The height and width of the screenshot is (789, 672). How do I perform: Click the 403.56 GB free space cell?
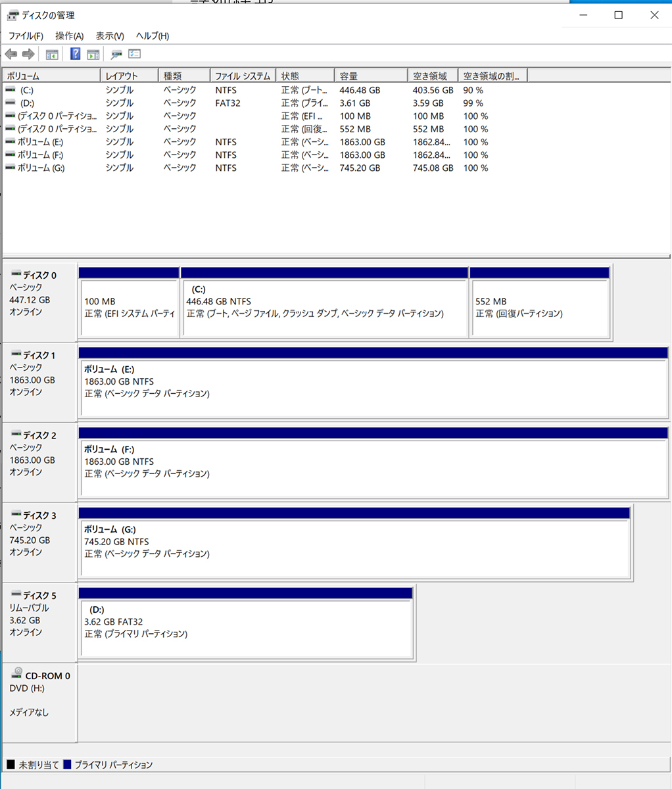(433, 90)
